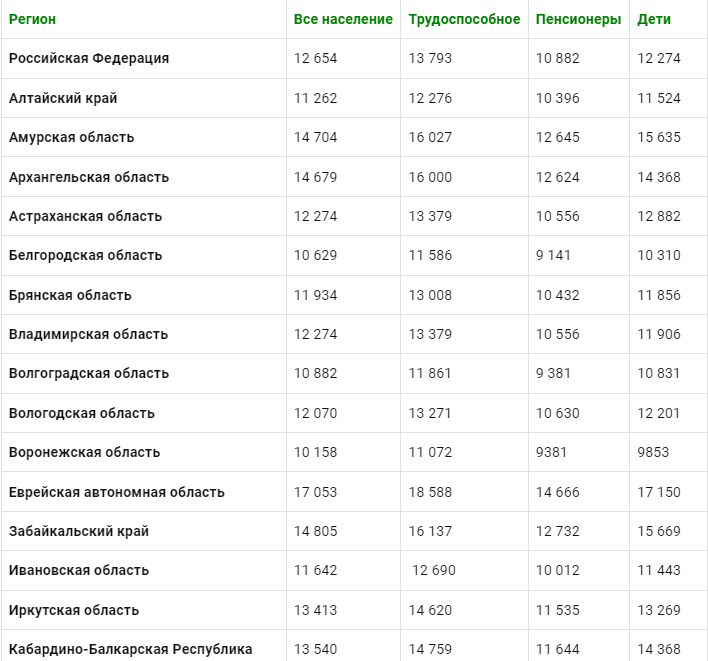Click the Кабардино-Балкарская Республика row label
Image resolution: width=708 pixels, height=661 pixels.
point(130,649)
